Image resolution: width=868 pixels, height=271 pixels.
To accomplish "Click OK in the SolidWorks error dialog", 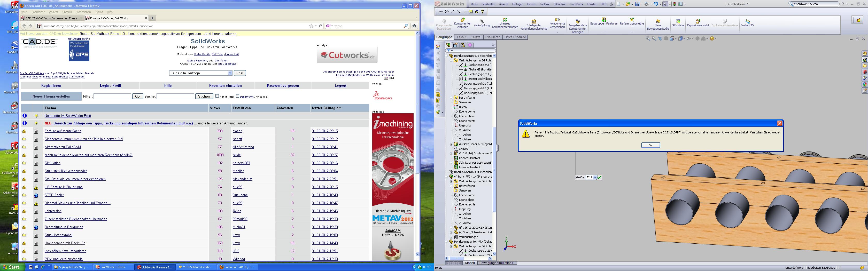I will pyautogui.click(x=650, y=145).
